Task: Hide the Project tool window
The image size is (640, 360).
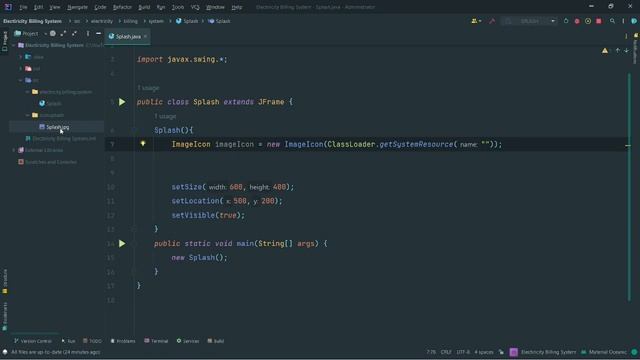Action: click(x=98, y=33)
